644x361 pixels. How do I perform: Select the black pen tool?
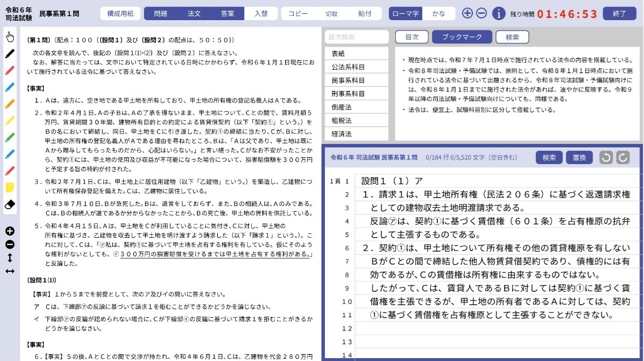(10, 54)
